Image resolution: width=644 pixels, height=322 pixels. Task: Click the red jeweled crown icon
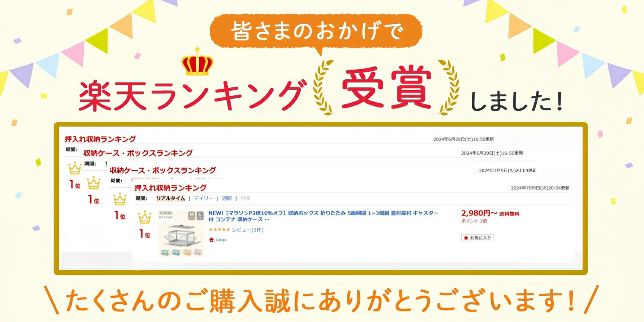(197, 61)
